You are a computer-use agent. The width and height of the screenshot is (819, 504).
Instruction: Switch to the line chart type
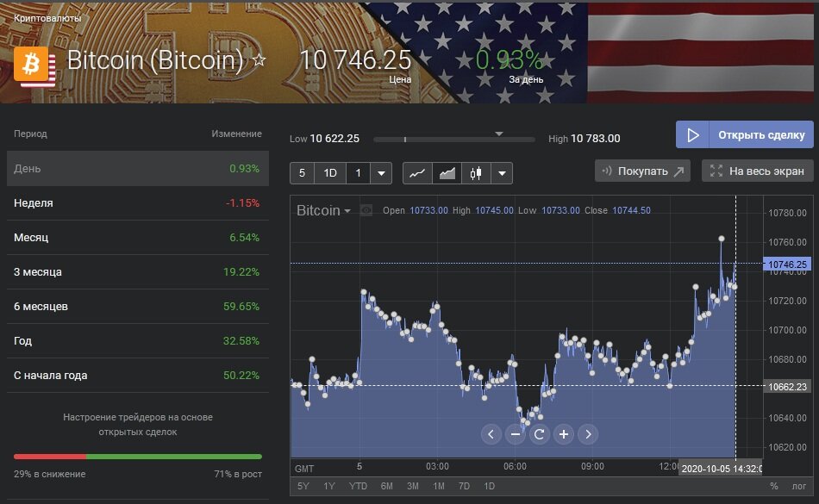[x=417, y=173]
